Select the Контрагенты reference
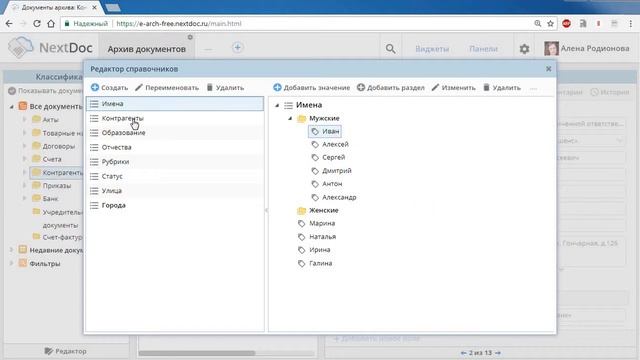Image resolution: width=640 pixels, height=360 pixels. pos(175,118)
